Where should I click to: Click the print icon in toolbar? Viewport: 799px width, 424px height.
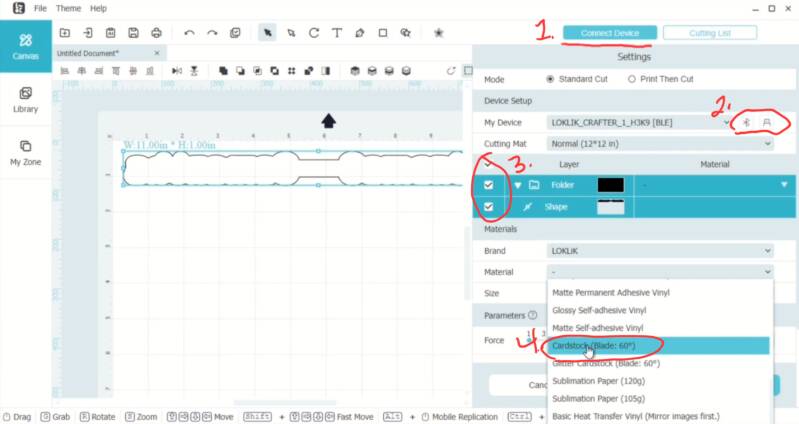(x=156, y=33)
